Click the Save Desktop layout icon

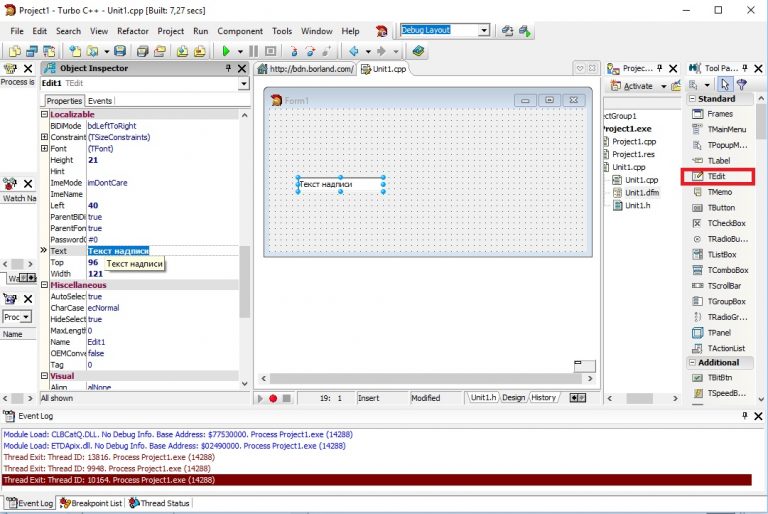click(x=507, y=31)
